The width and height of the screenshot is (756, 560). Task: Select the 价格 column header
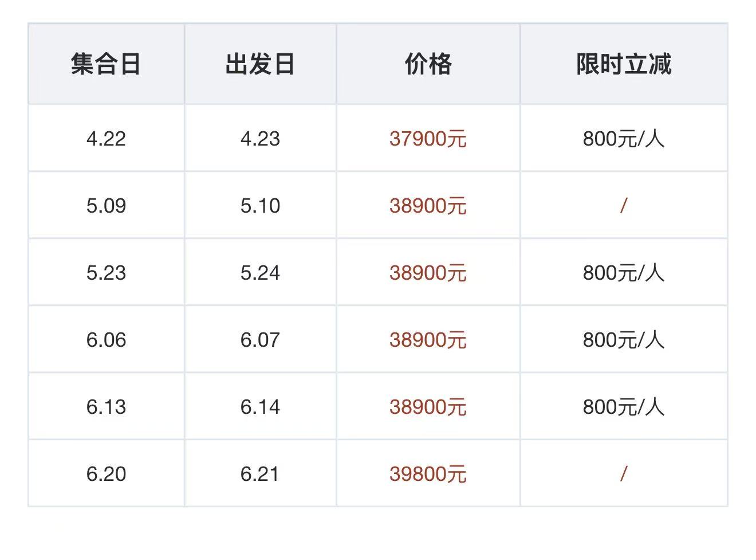pyautogui.click(x=428, y=64)
